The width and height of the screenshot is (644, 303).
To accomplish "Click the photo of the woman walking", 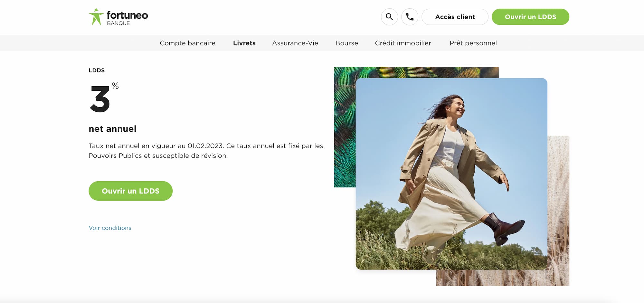I will coord(451,174).
